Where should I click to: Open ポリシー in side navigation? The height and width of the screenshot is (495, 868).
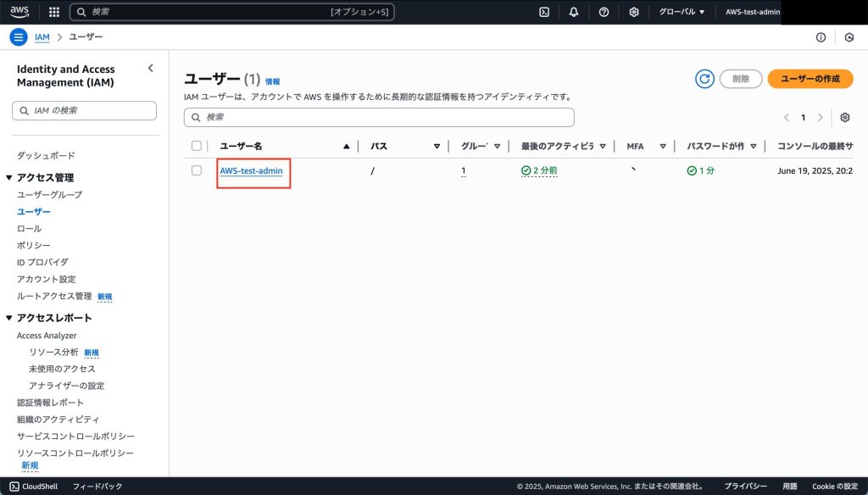click(34, 245)
